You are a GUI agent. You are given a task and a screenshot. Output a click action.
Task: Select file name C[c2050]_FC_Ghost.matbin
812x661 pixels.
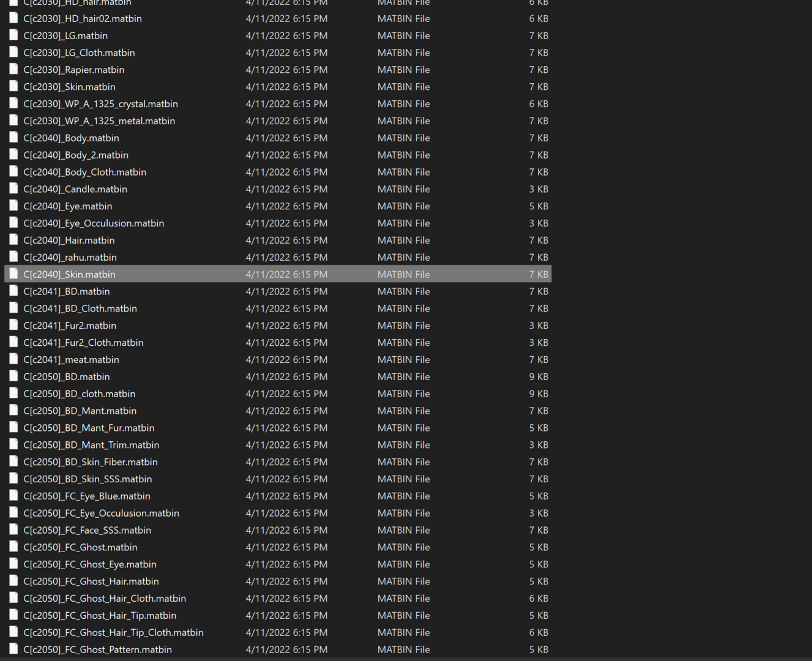80,547
